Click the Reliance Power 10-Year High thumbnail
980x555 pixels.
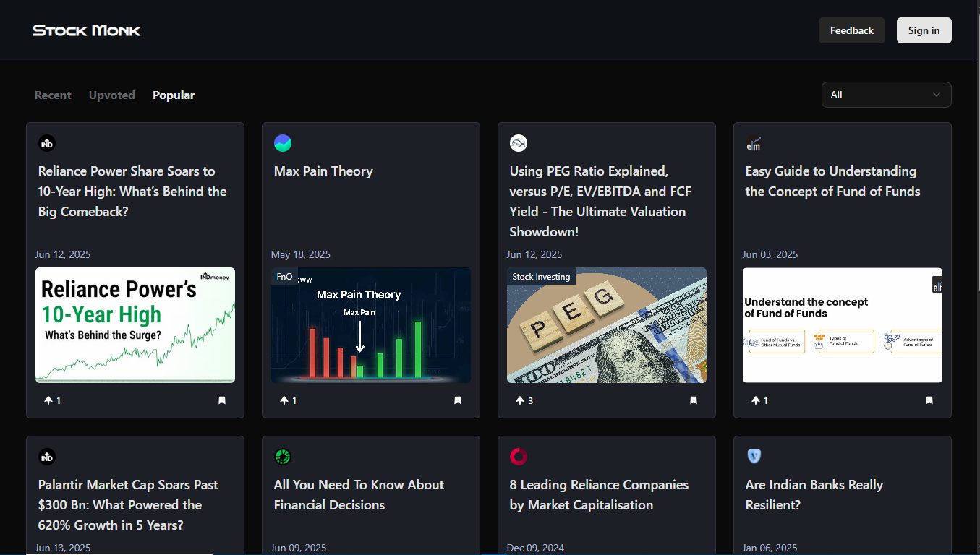pos(135,325)
